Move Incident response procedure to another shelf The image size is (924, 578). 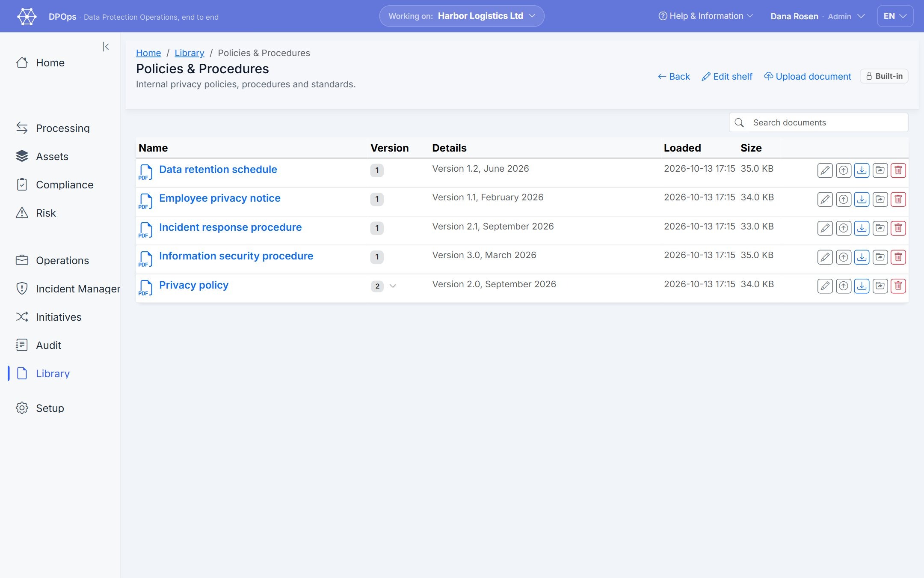[x=880, y=228]
